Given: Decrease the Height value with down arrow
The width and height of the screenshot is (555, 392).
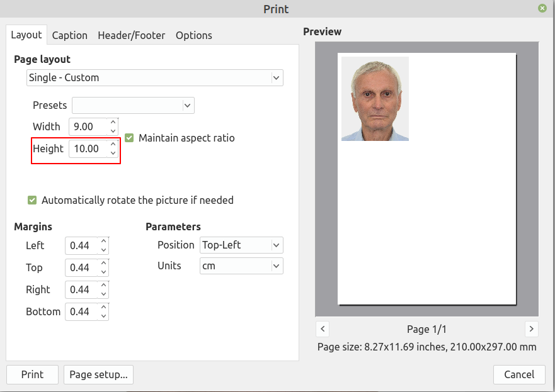Looking at the screenshot, I should (x=113, y=153).
